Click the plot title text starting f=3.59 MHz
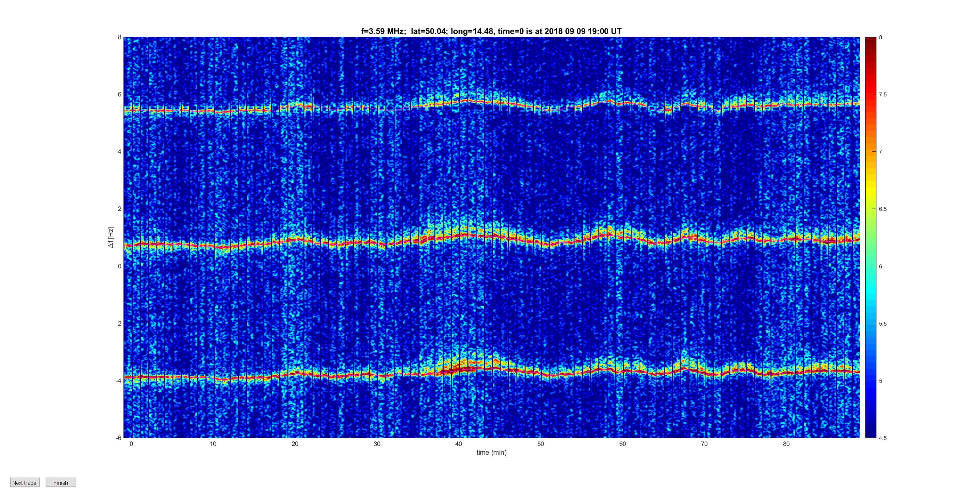 491,31
